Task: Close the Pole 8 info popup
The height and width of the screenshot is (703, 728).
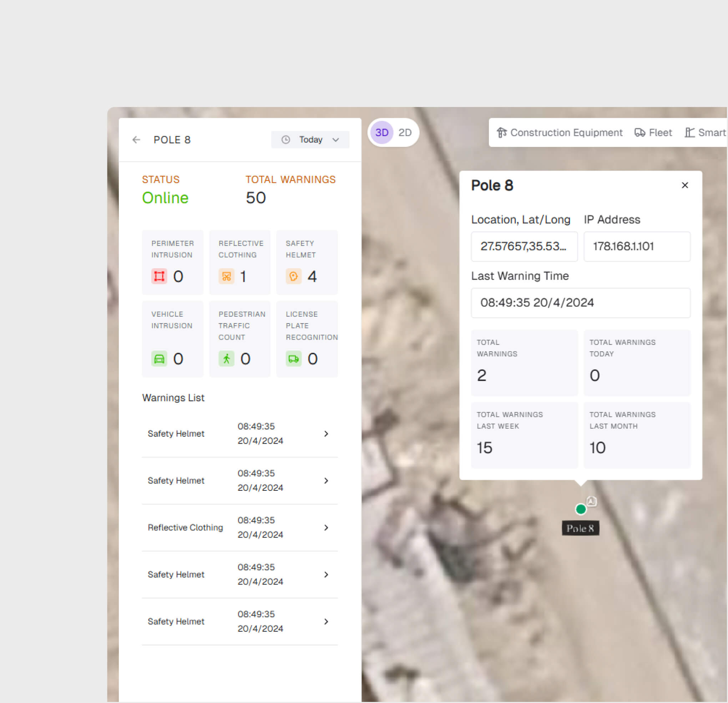Action: (x=685, y=185)
